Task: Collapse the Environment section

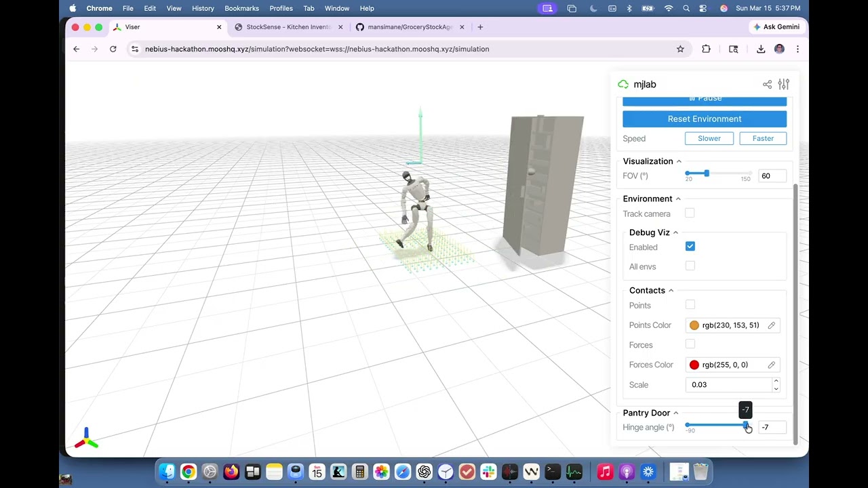Action: (x=652, y=199)
